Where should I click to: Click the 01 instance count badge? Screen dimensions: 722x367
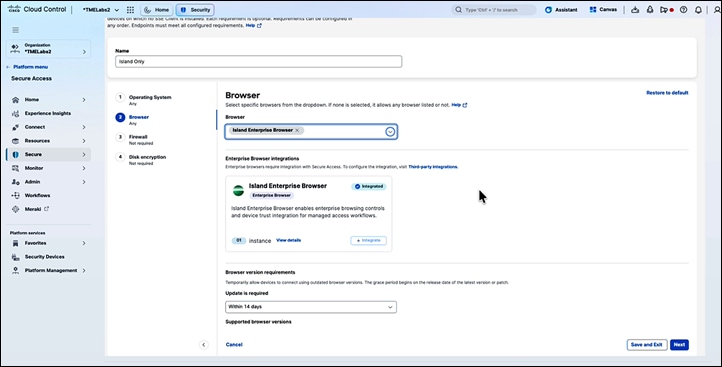[239, 240]
